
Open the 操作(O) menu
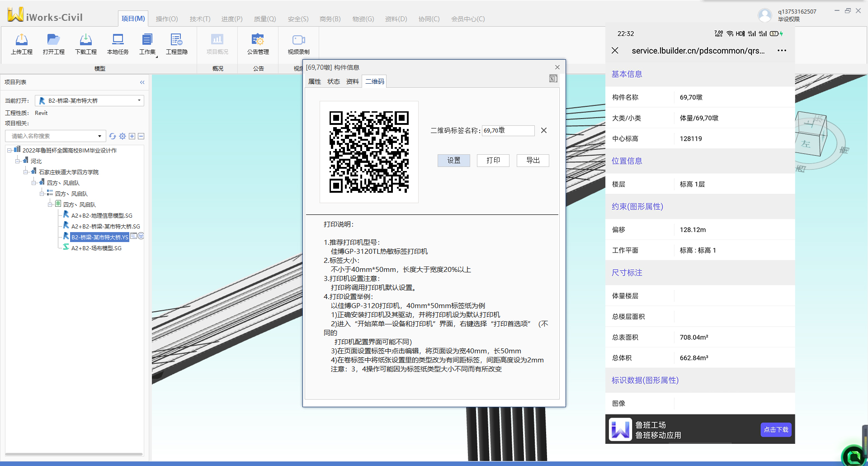click(x=167, y=19)
